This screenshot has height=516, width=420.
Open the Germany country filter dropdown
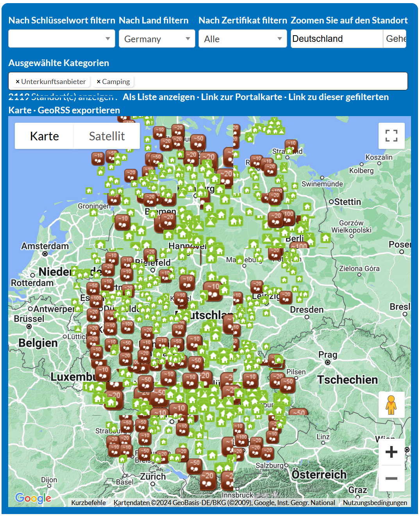coord(157,39)
